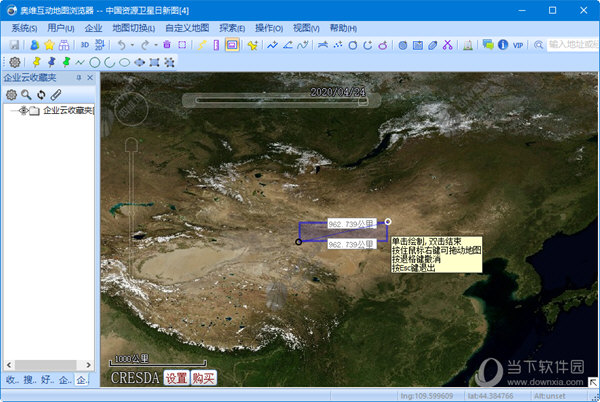Toggle the 3D/2D switch icon

click(x=99, y=45)
